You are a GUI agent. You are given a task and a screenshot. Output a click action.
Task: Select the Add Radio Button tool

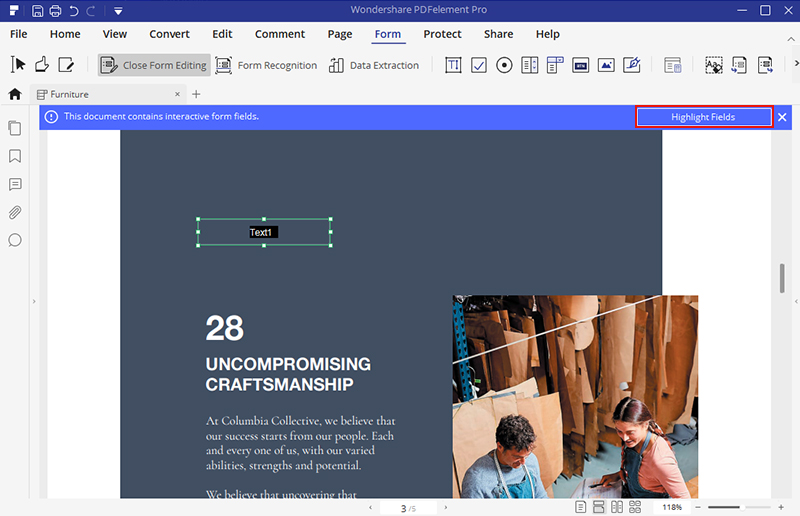click(x=505, y=65)
